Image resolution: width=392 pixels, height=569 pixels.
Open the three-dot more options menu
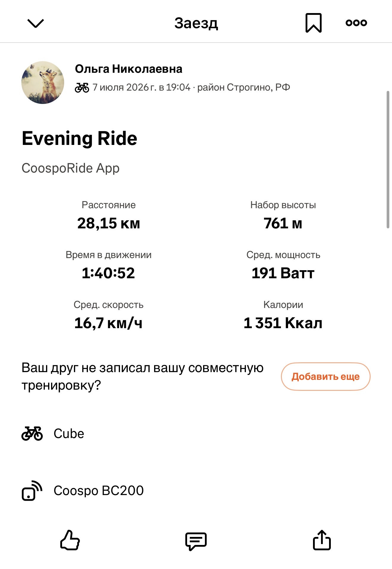click(356, 23)
